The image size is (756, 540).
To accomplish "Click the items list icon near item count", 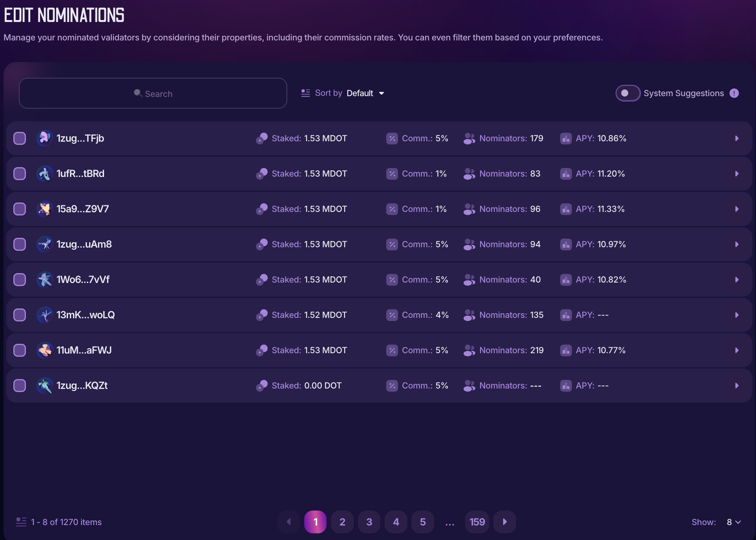I will tap(21, 522).
